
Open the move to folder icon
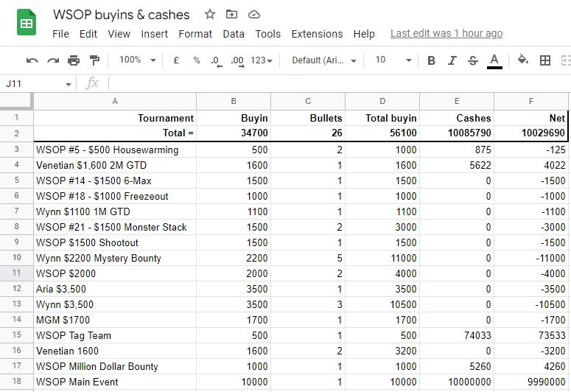[231, 15]
